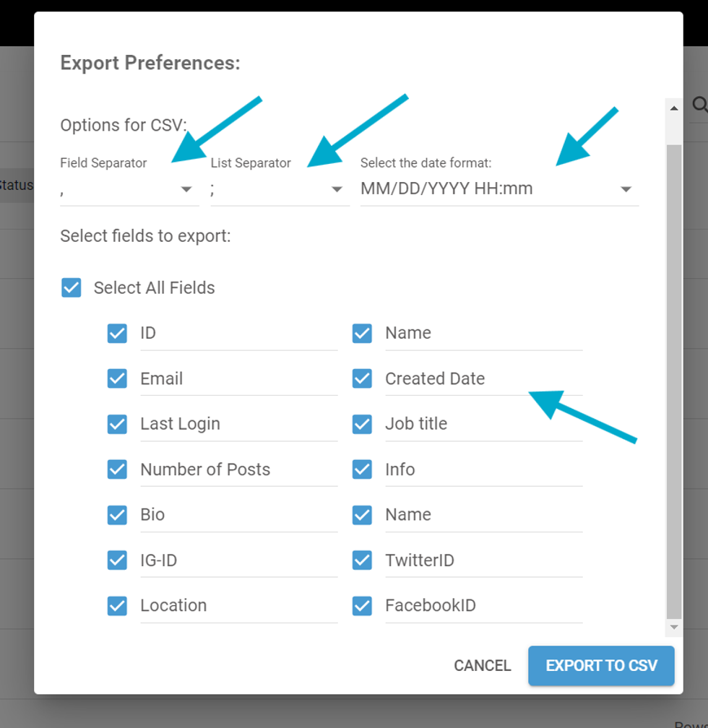The height and width of the screenshot is (728, 708).
Task: Uncheck the ID field checkbox
Action: coord(117,333)
